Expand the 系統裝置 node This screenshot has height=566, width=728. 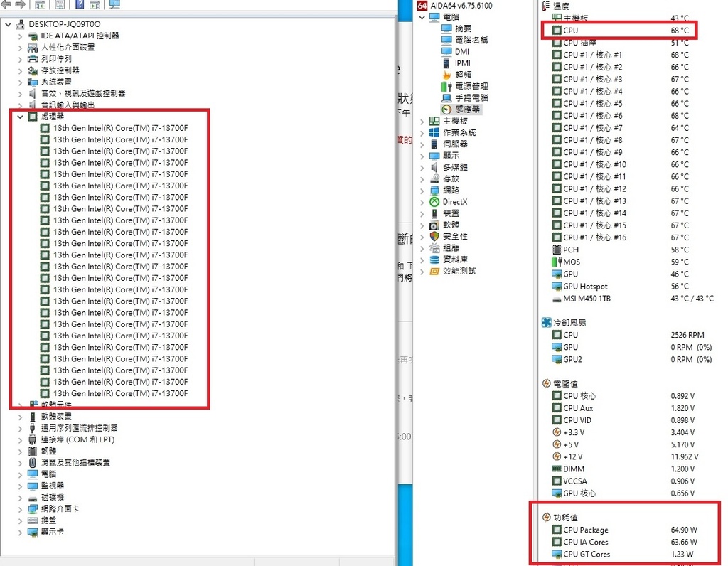(20, 82)
